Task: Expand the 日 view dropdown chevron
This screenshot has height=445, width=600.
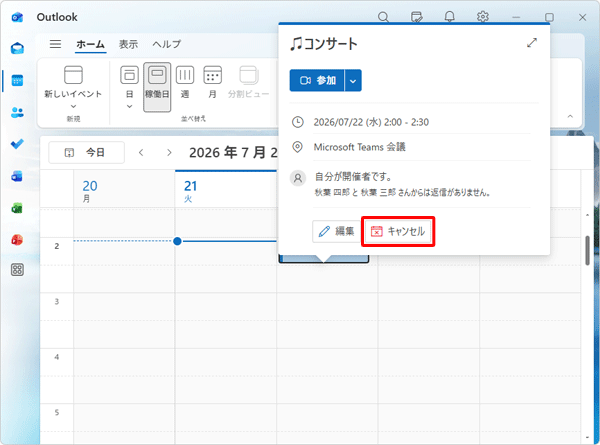Action: (x=129, y=106)
